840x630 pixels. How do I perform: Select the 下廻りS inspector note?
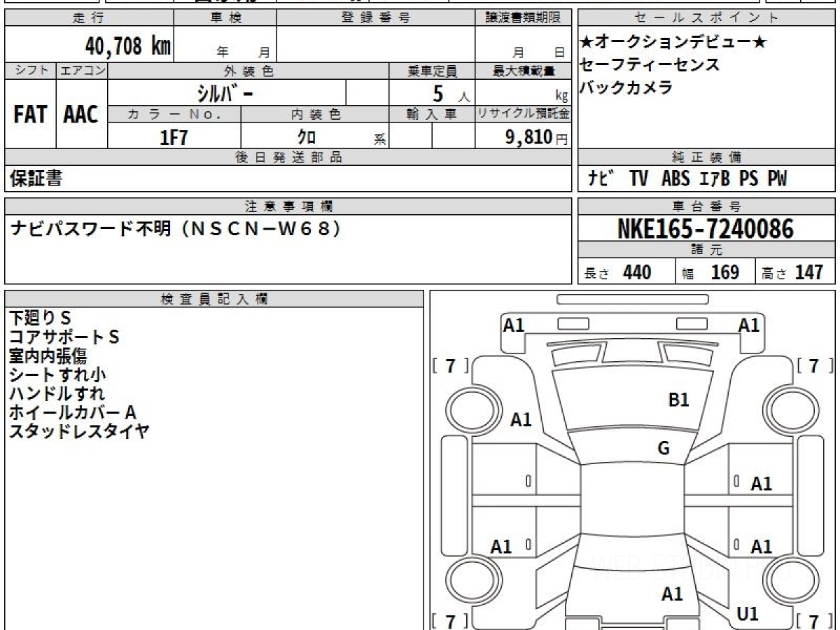tap(40, 318)
